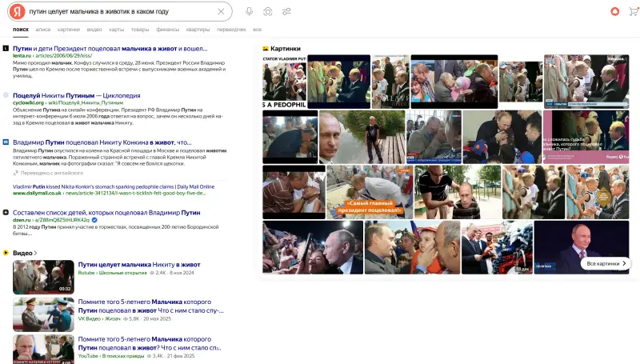Open search settings sliders icon
Screen dimensions: 640x364
click(286, 11)
